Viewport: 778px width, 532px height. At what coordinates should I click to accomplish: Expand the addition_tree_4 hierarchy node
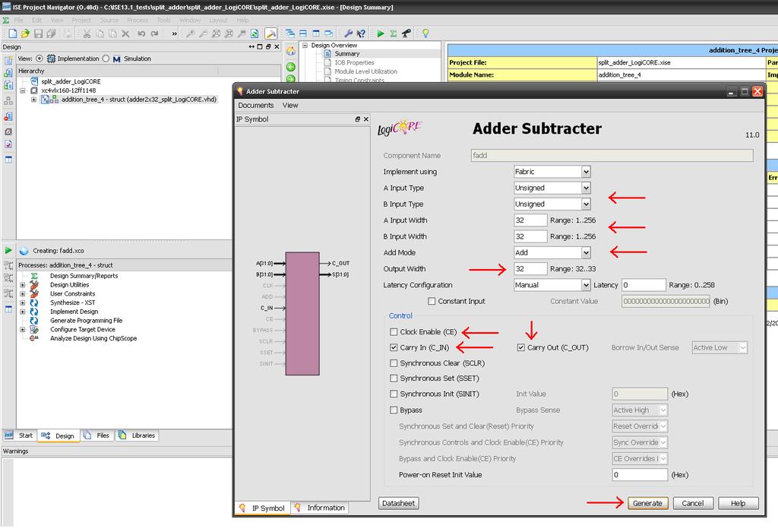[x=33, y=100]
